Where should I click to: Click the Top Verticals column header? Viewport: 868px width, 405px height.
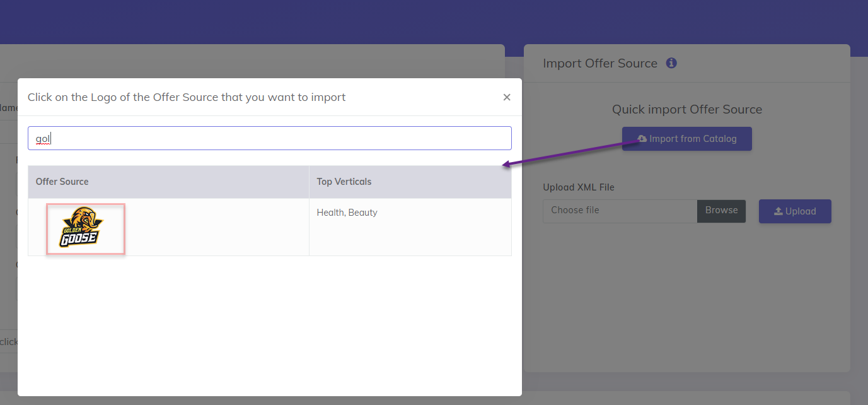[x=410, y=182]
